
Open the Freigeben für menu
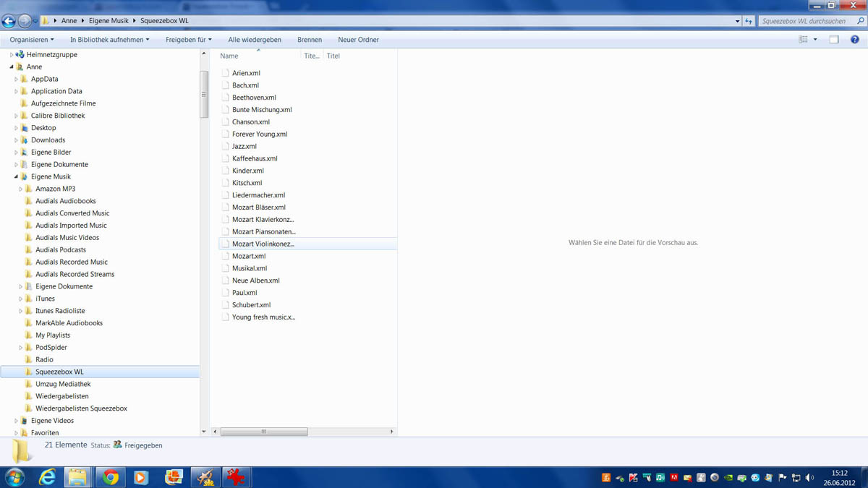click(188, 40)
